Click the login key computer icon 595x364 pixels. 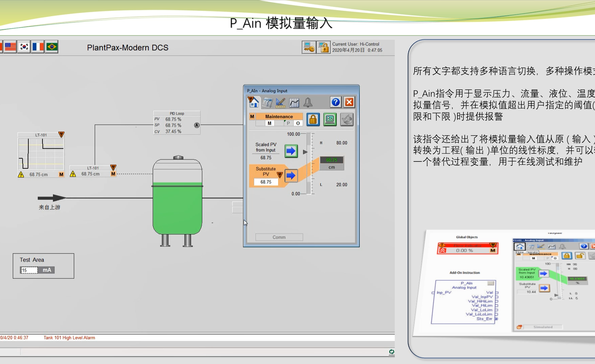tap(309, 48)
